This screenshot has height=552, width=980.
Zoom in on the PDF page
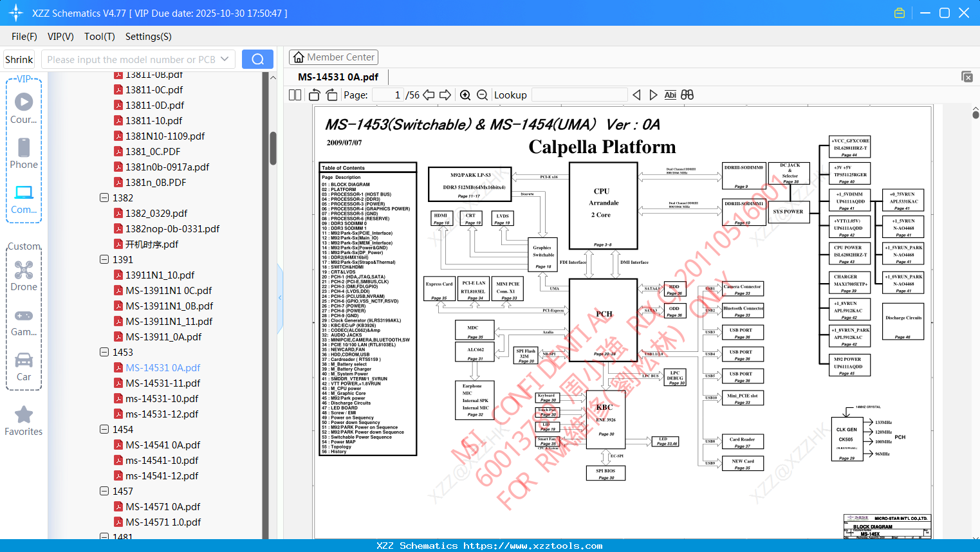(465, 95)
